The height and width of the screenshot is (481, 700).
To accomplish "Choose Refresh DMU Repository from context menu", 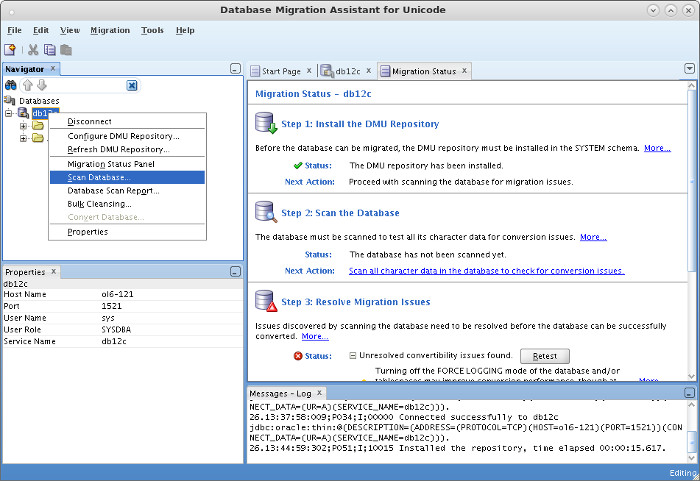I will tap(127, 149).
